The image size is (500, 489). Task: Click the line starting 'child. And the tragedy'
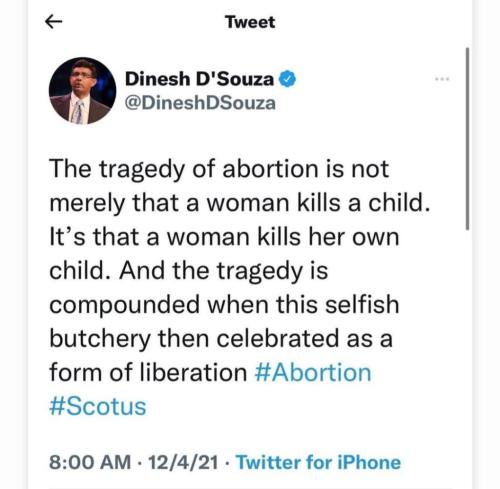point(189,272)
